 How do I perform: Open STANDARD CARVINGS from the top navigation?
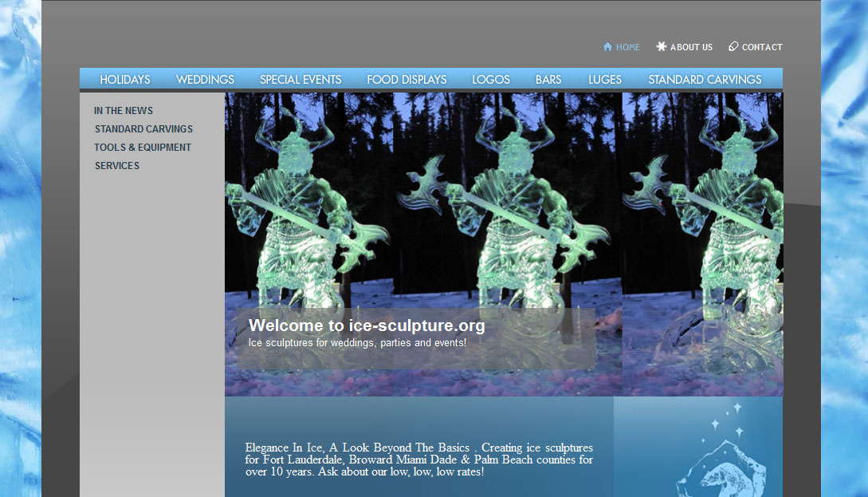click(705, 79)
